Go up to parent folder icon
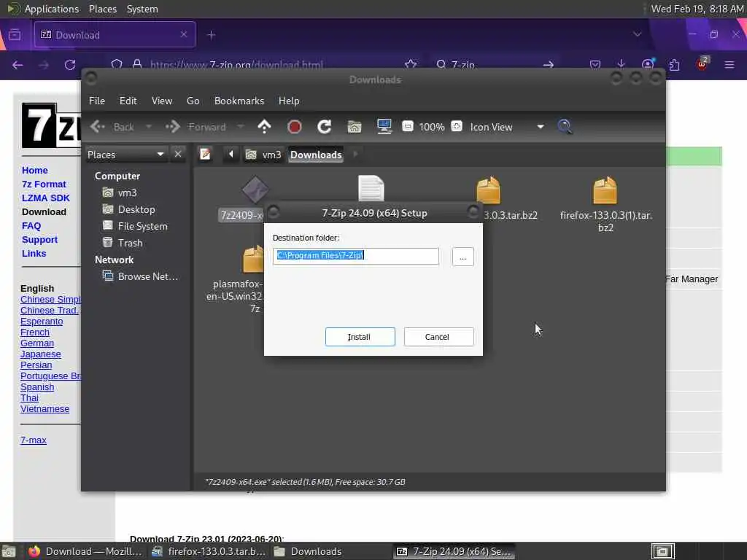This screenshot has height=560, width=747. pyautogui.click(x=264, y=127)
